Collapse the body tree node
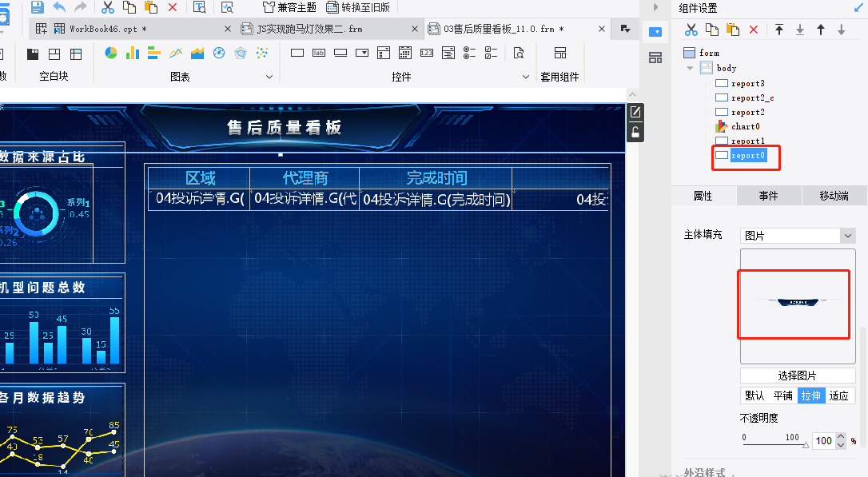868x477 pixels. click(x=690, y=68)
